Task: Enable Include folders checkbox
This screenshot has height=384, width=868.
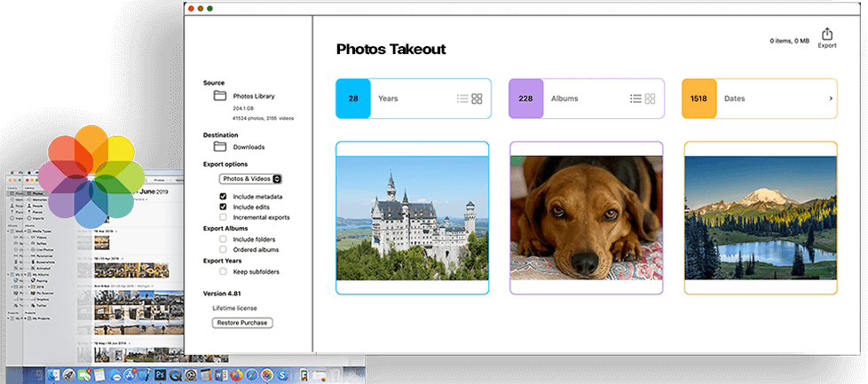Action: click(x=223, y=239)
